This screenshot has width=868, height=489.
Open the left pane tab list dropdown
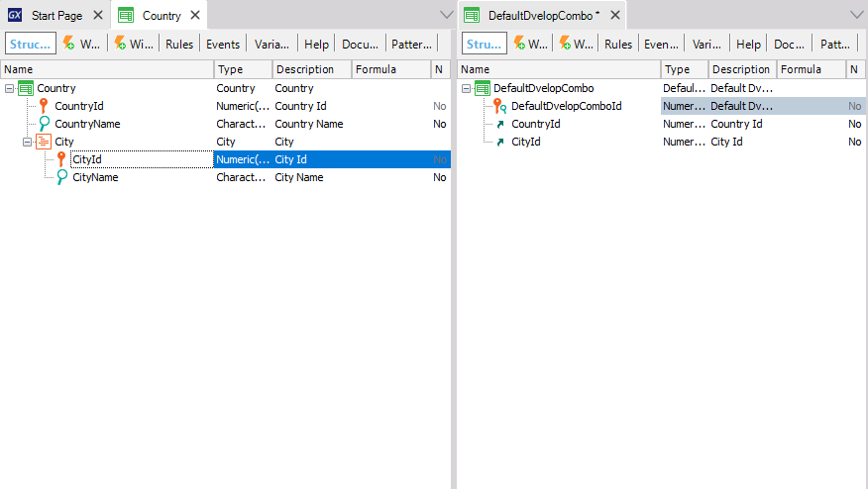pos(446,15)
